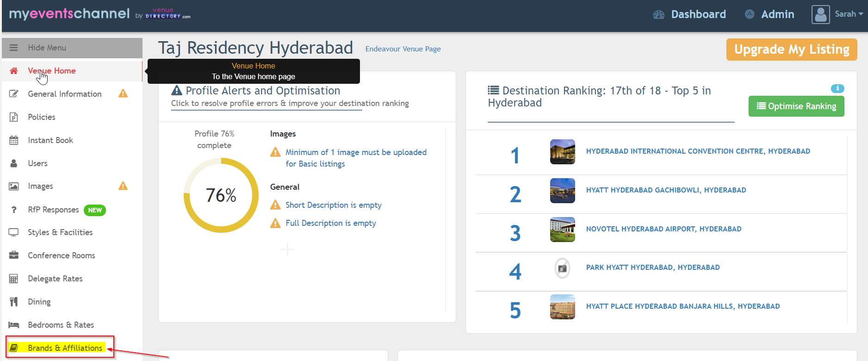Click the Admin icon in header
This screenshot has width=868, height=361.
tap(750, 14)
